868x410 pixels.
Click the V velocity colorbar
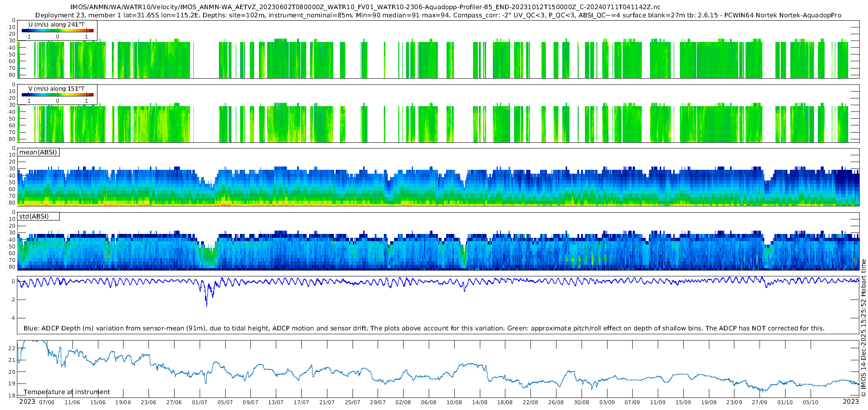tap(57, 95)
